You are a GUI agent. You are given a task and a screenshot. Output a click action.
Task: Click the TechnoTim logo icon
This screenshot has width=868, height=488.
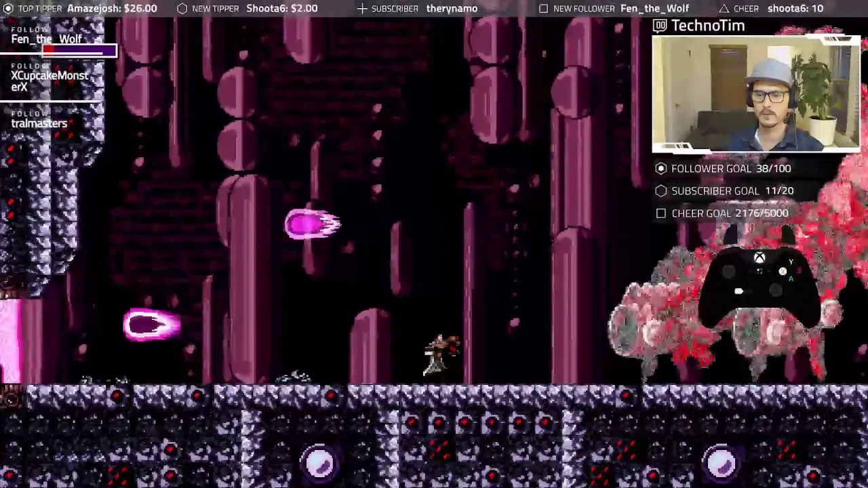pyautogui.click(x=660, y=26)
